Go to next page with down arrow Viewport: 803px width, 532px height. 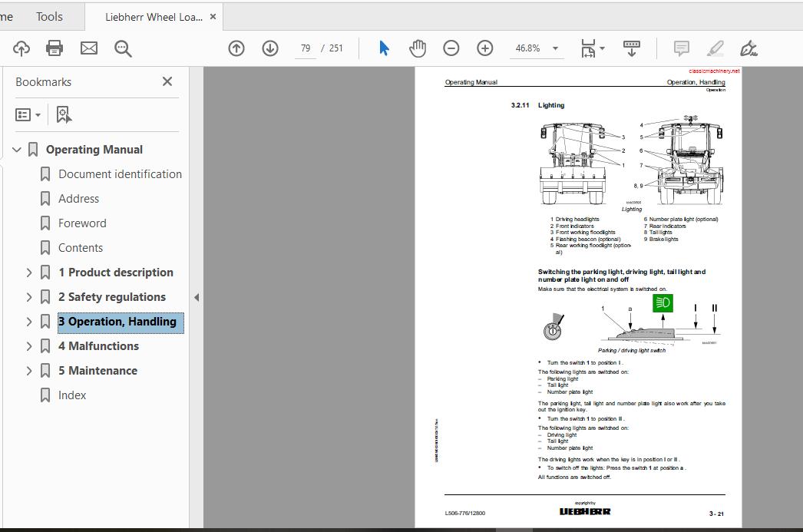point(270,48)
